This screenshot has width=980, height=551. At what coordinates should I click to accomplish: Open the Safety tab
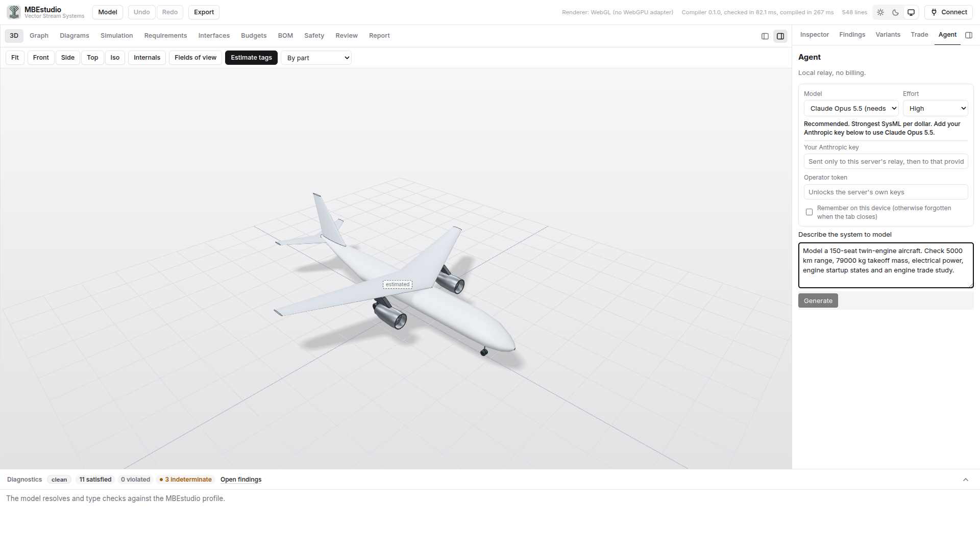(x=314, y=36)
